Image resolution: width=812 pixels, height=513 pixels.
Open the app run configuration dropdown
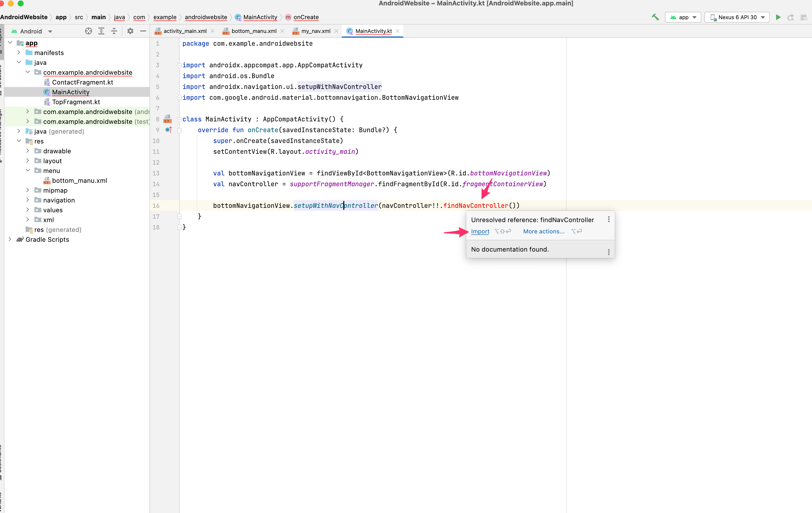[x=683, y=17]
